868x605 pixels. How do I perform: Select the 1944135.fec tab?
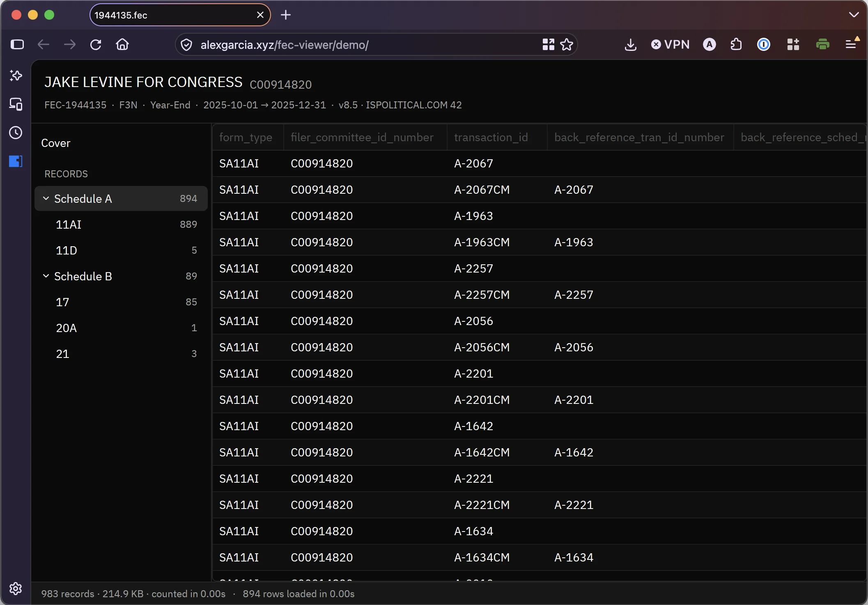(180, 15)
